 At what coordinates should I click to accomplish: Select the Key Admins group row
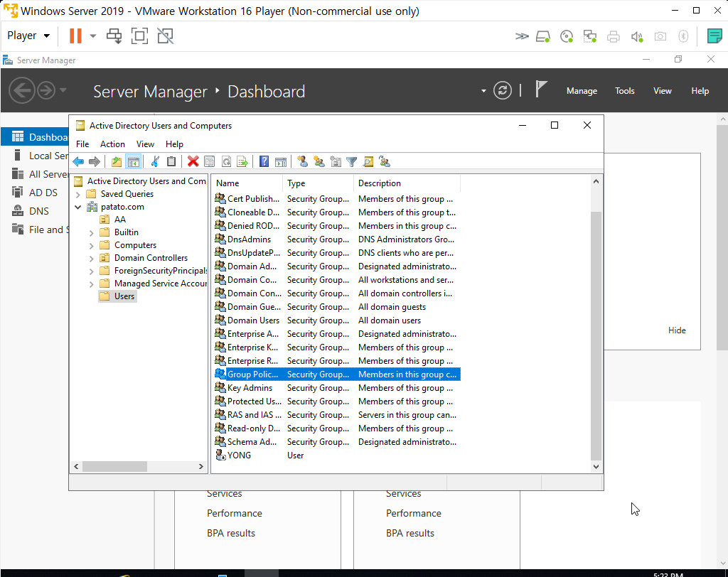[x=337, y=388]
